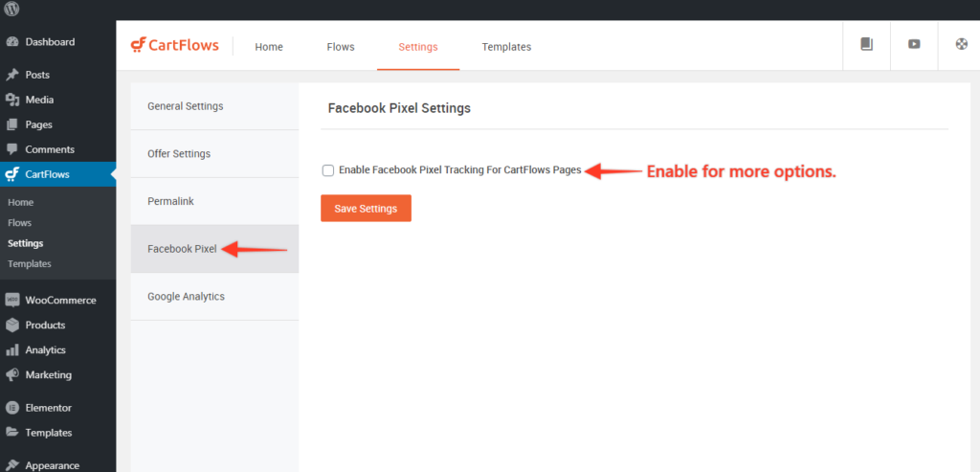Click the CartFlows sidebar icon
This screenshot has height=472, width=980.
[x=11, y=174]
